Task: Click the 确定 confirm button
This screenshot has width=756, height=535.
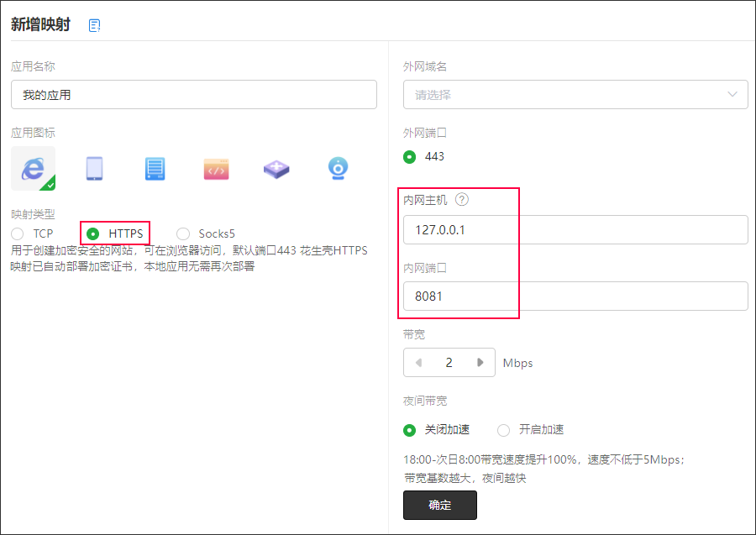Action: click(x=440, y=505)
